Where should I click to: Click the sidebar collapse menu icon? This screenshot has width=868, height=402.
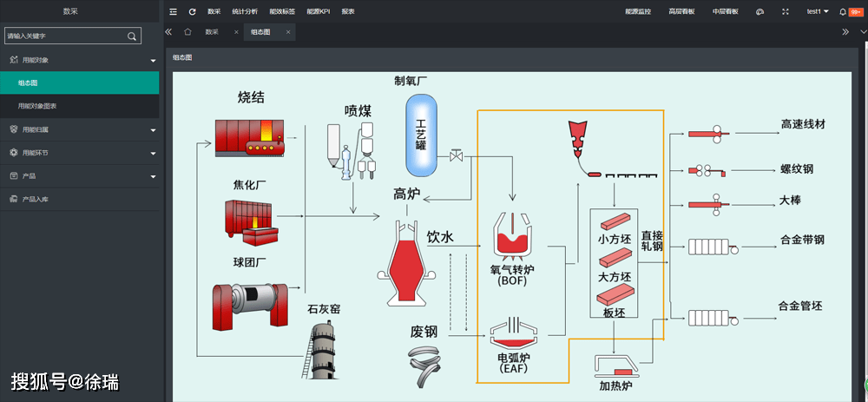(173, 11)
